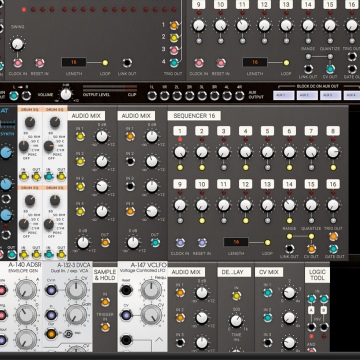Click the black IN 2 jack on second Audio Mix
Screen dimensions: 360x360
[130, 161]
